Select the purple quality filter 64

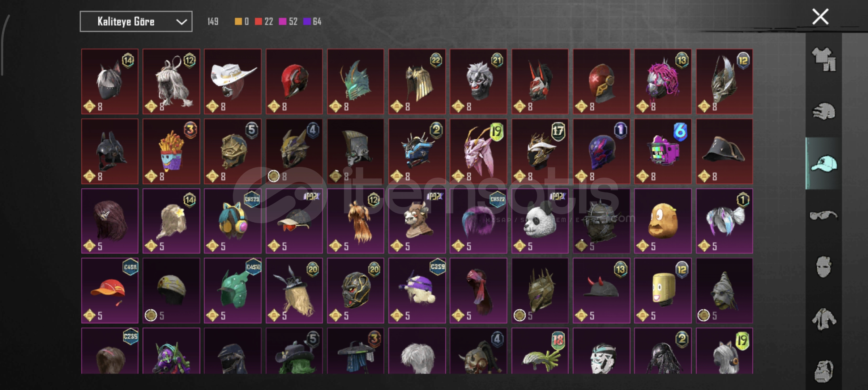coord(312,22)
